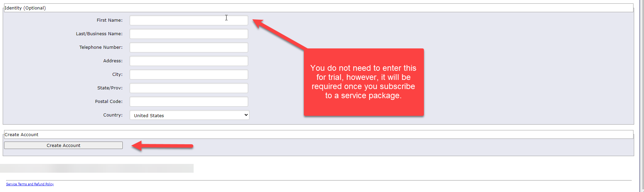Click the red callout note about trial
The image size is (644, 192).
[x=364, y=82]
